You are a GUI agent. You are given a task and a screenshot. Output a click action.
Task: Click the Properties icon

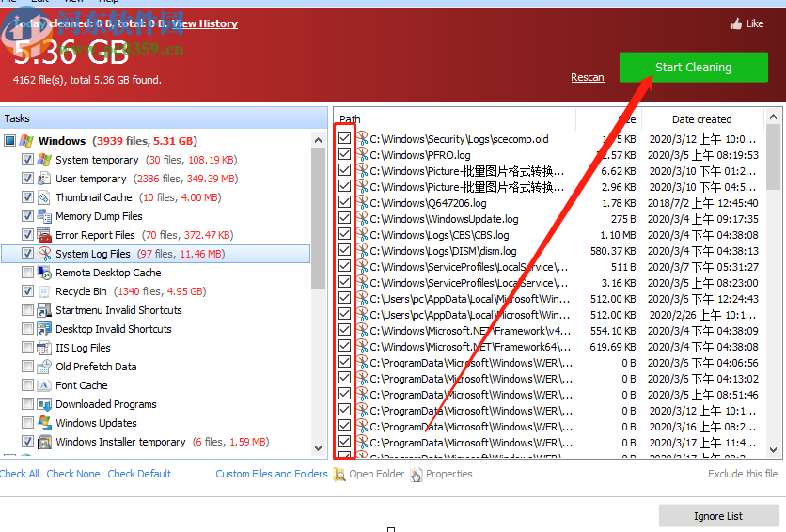[417, 474]
